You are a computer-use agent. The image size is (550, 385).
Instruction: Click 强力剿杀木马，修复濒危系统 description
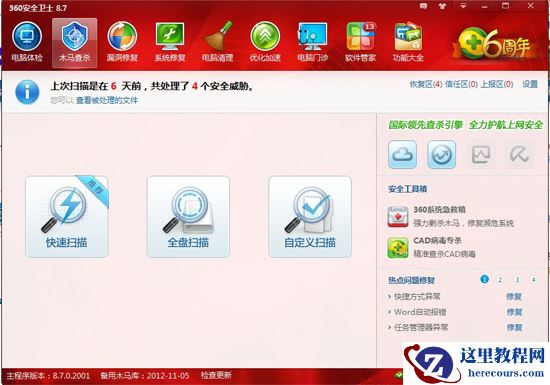tap(464, 223)
